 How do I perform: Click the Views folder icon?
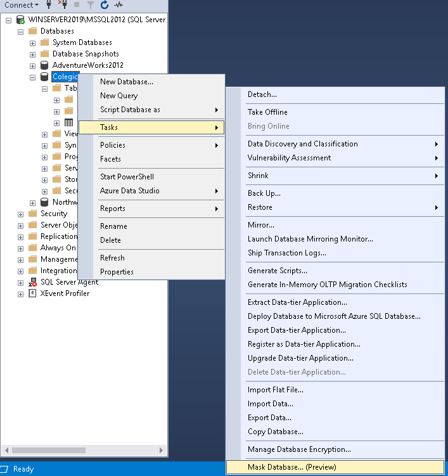[57, 134]
